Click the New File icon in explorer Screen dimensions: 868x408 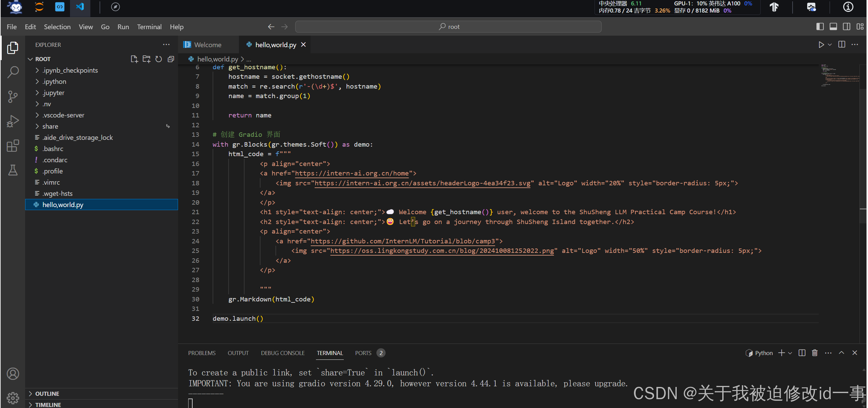pos(134,59)
